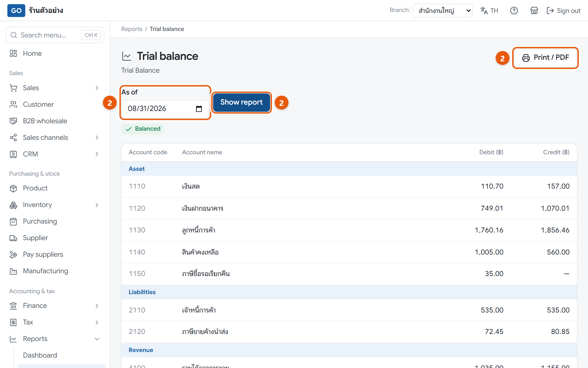This screenshot has height=368, width=588.
Task: Click the GO logo icon
Action: coord(16,10)
